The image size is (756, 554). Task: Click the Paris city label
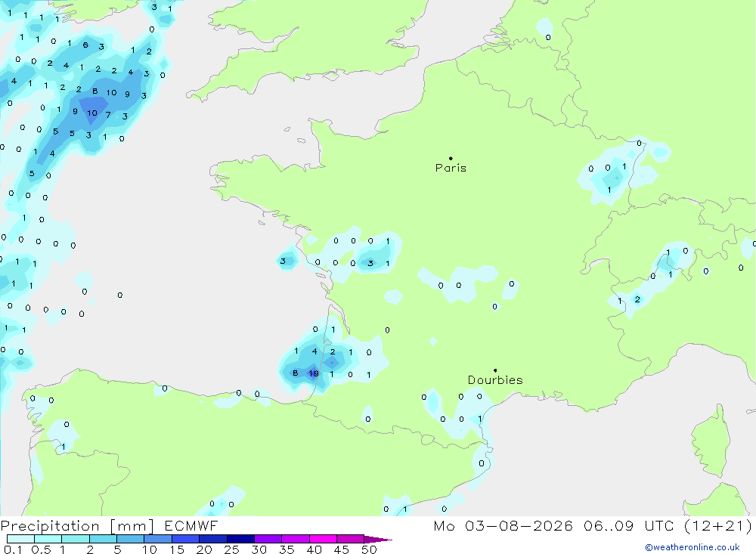point(451,168)
